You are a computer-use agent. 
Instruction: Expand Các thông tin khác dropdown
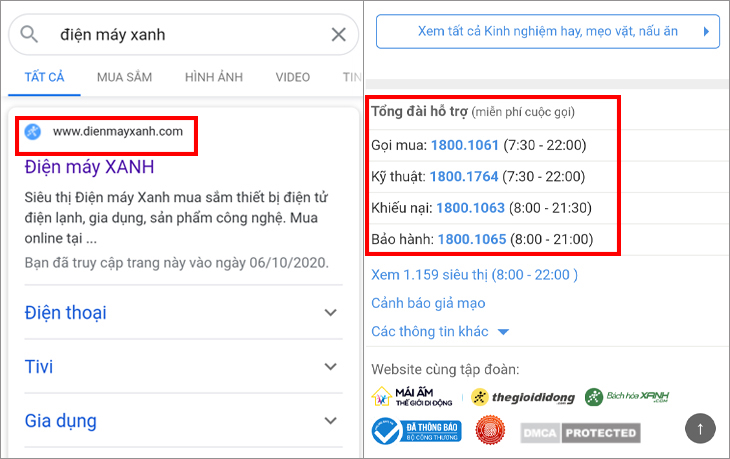(x=440, y=331)
